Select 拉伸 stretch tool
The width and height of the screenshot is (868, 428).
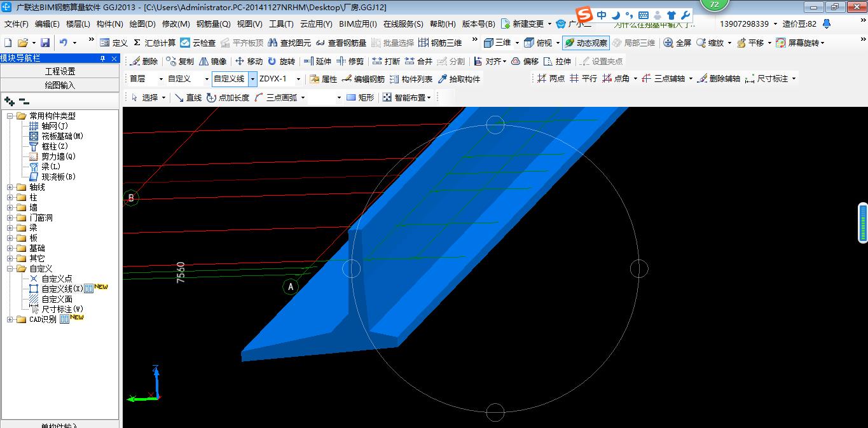tap(558, 61)
